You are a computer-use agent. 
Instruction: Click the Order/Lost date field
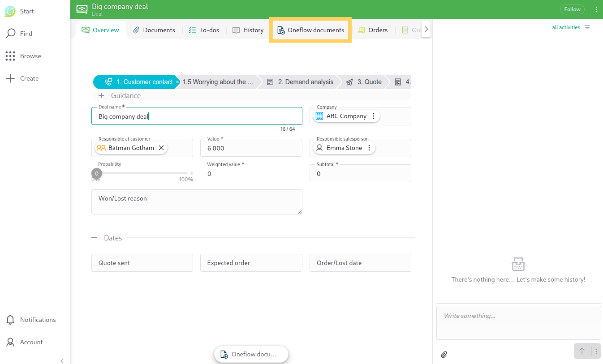[x=360, y=263]
